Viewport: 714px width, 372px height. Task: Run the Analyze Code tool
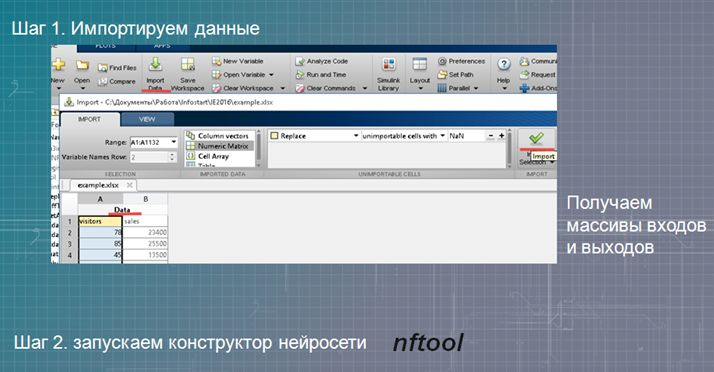(321, 61)
